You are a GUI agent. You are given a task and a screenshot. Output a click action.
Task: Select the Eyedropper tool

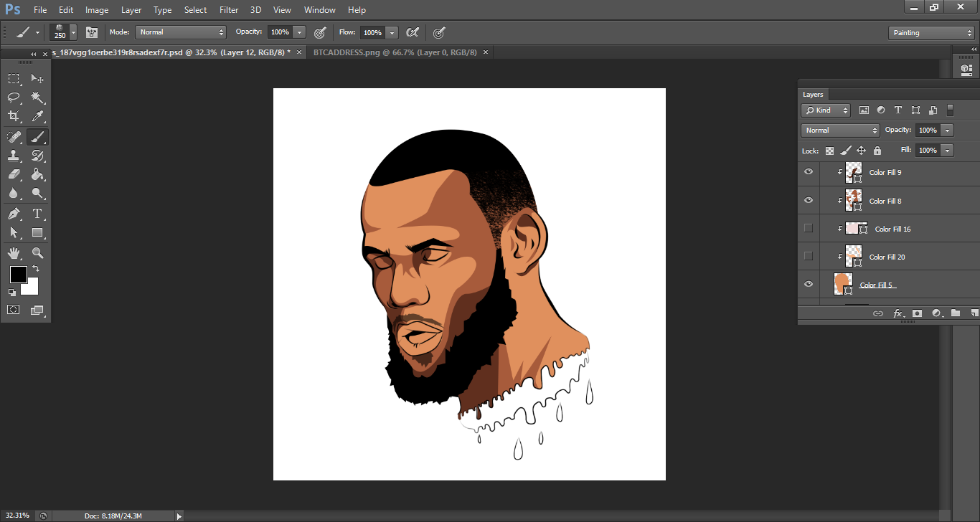38,115
